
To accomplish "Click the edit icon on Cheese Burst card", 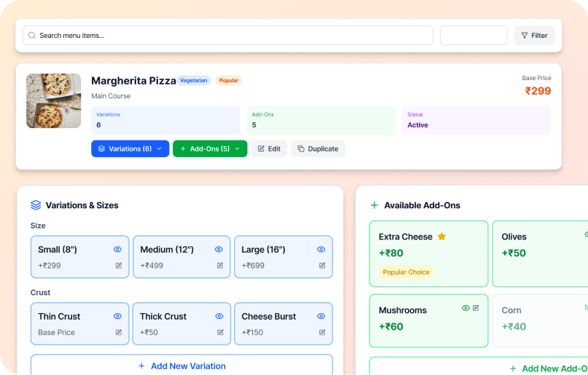I will click(x=321, y=333).
